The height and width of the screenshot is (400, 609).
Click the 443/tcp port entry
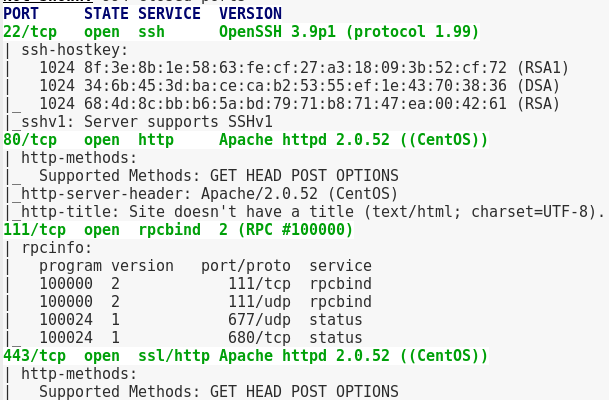pyautogui.click(x=35, y=356)
